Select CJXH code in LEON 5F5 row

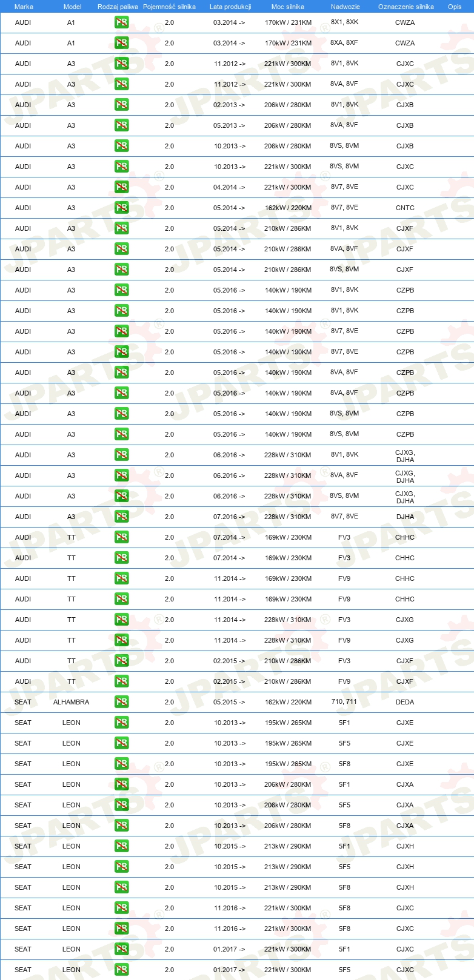point(405,867)
